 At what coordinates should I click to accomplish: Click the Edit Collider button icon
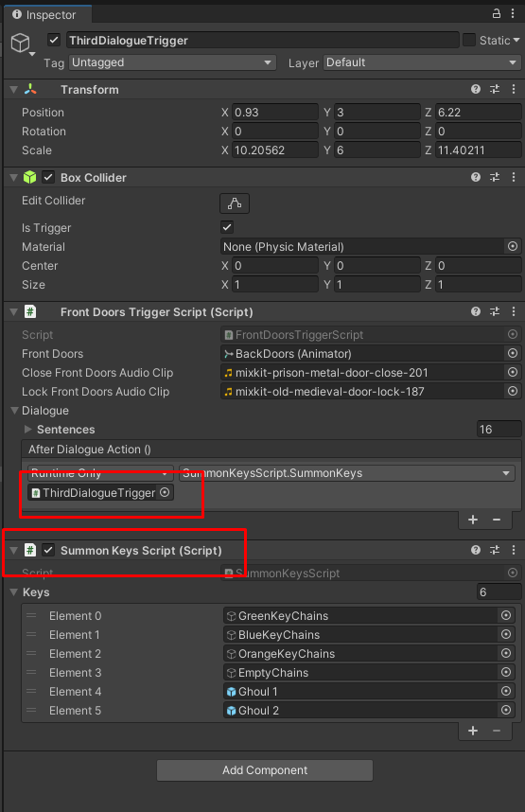[235, 203]
